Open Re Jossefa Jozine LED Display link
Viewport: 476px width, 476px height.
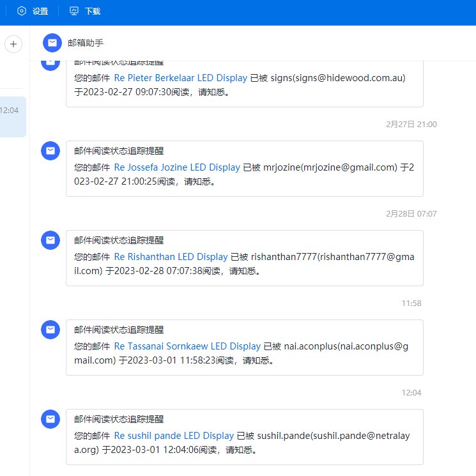(x=177, y=167)
